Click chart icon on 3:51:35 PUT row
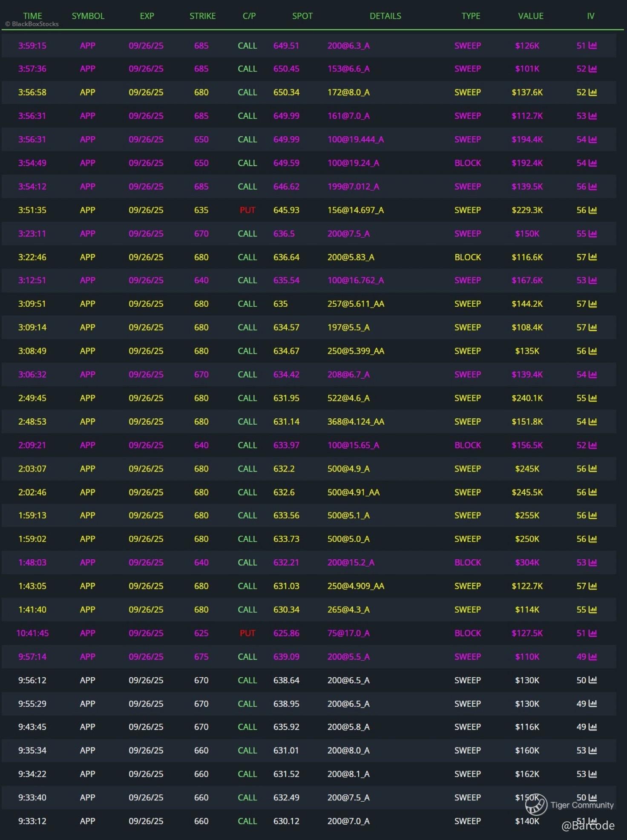Image resolution: width=627 pixels, height=840 pixels. tap(592, 210)
